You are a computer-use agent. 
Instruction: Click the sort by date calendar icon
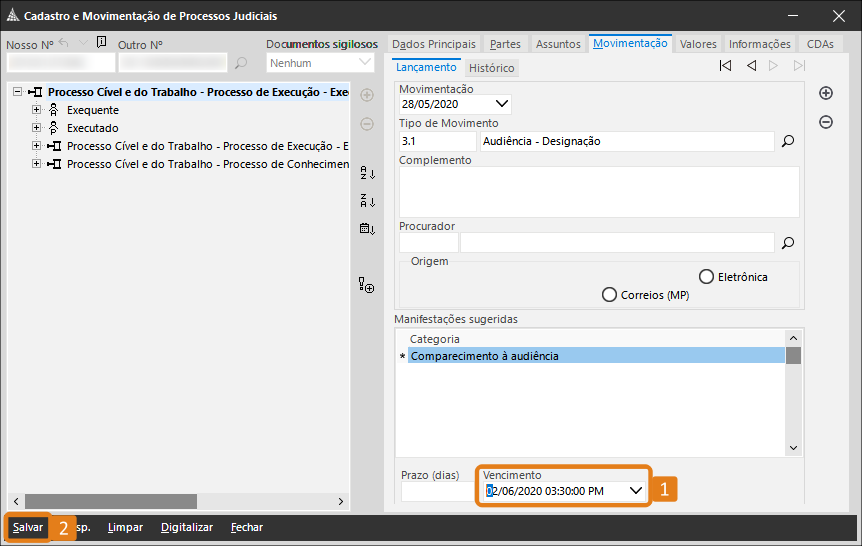coord(367,228)
